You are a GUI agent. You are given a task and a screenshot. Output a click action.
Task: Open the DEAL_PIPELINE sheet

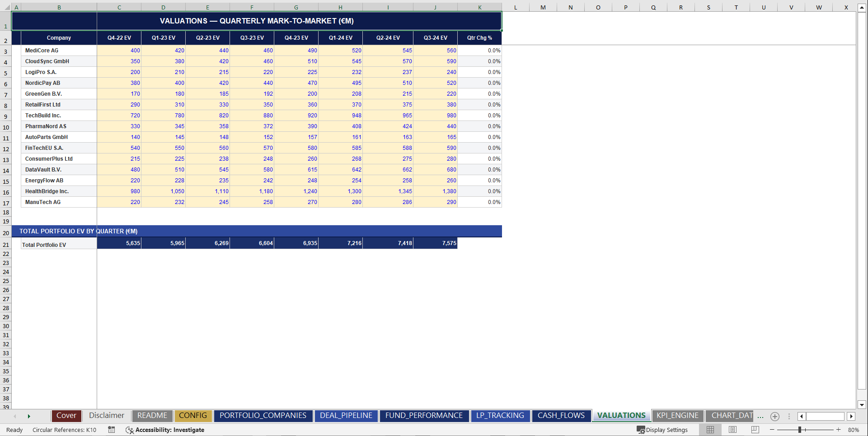pyautogui.click(x=346, y=415)
